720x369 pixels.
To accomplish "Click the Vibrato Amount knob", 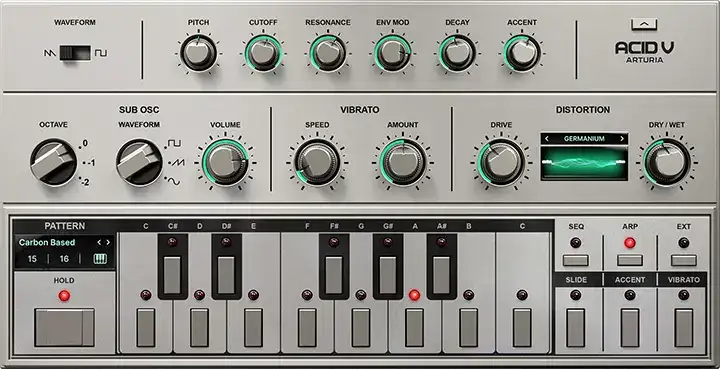I will (403, 162).
